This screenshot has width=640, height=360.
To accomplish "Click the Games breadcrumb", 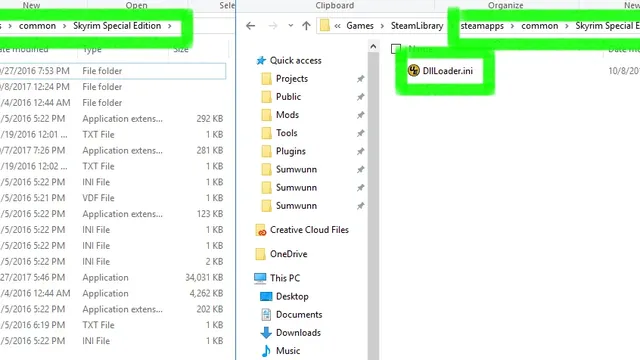I will tap(360, 26).
